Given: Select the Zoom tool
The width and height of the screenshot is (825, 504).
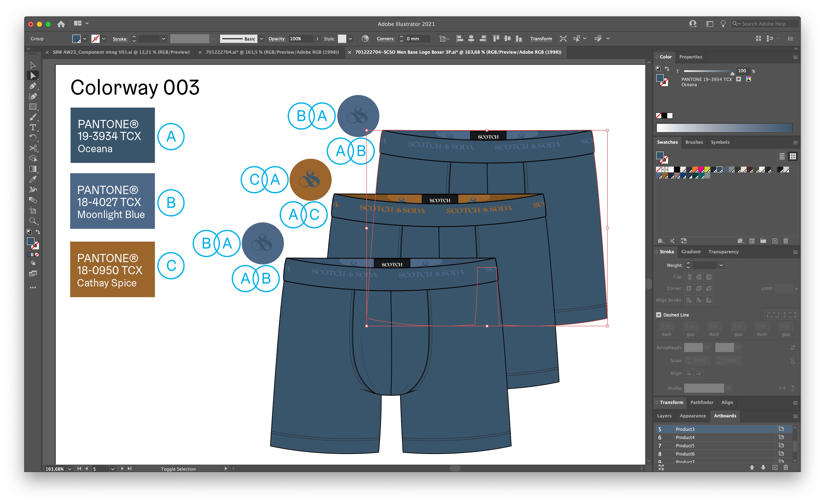Looking at the screenshot, I should click(x=32, y=221).
